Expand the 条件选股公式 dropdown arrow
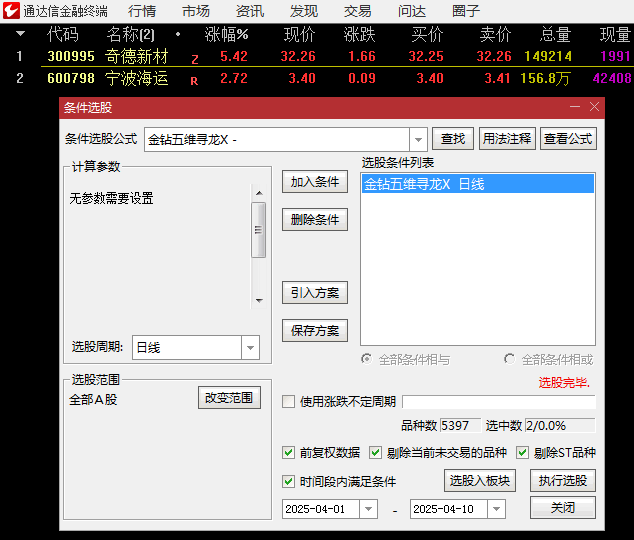 click(x=418, y=139)
